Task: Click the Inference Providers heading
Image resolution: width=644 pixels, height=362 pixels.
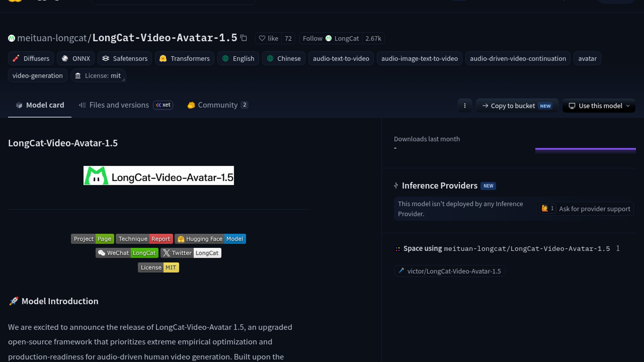Action: (439, 186)
